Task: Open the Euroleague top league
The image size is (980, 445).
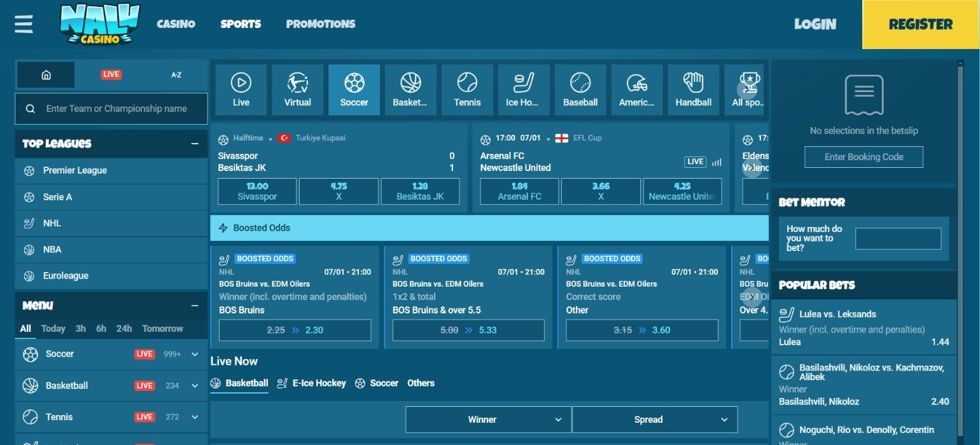Action: (x=111, y=276)
